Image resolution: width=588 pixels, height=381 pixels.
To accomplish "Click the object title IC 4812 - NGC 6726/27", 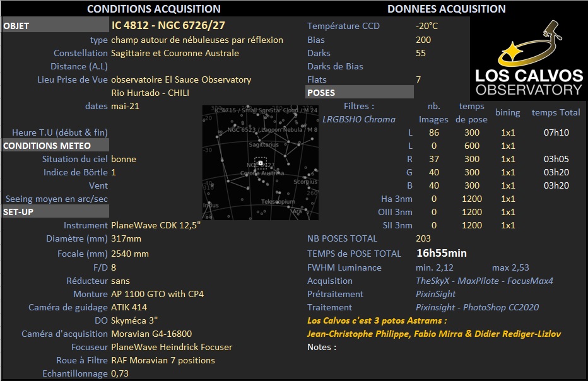I will point(168,25).
